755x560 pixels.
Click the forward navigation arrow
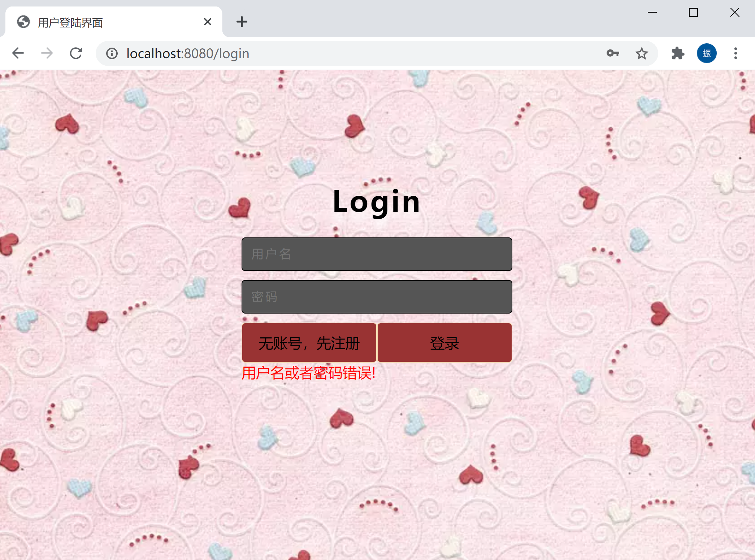pos(47,53)
